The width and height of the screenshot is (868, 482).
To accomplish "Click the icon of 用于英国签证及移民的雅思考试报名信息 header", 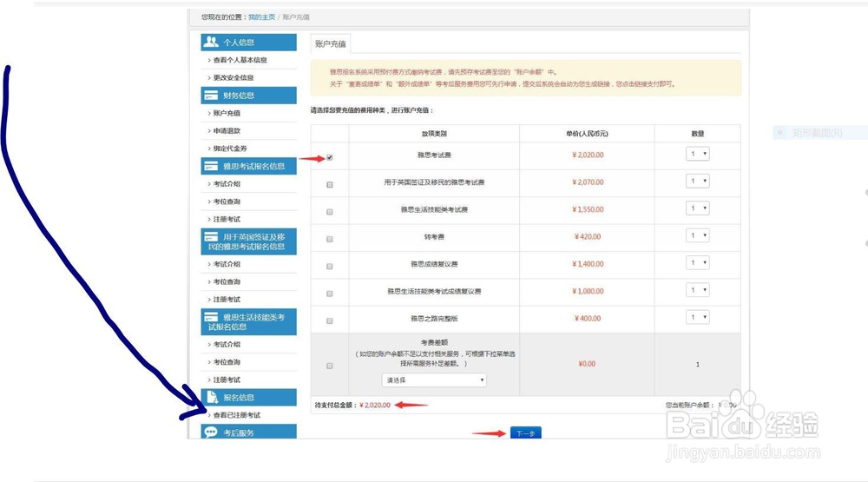I will click(x=211, y=236).
